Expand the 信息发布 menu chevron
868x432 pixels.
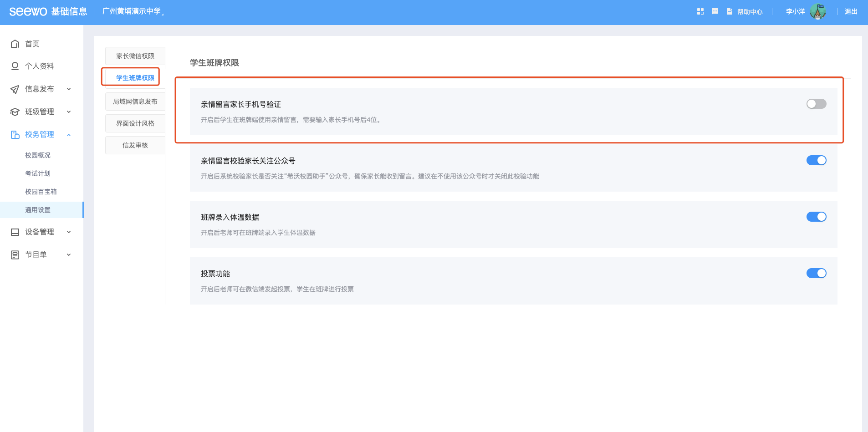[69, 89]
